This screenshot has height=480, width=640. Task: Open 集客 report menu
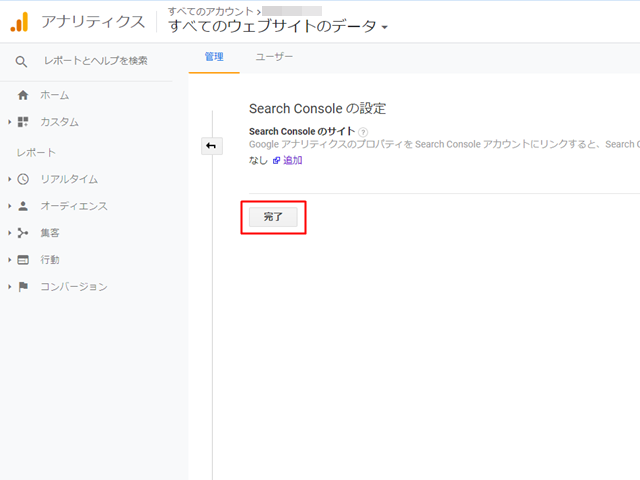pos(50,233)
